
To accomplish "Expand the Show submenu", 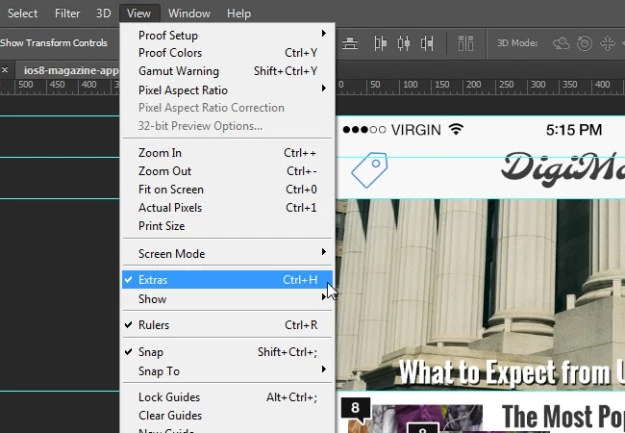I will point(227,299).
